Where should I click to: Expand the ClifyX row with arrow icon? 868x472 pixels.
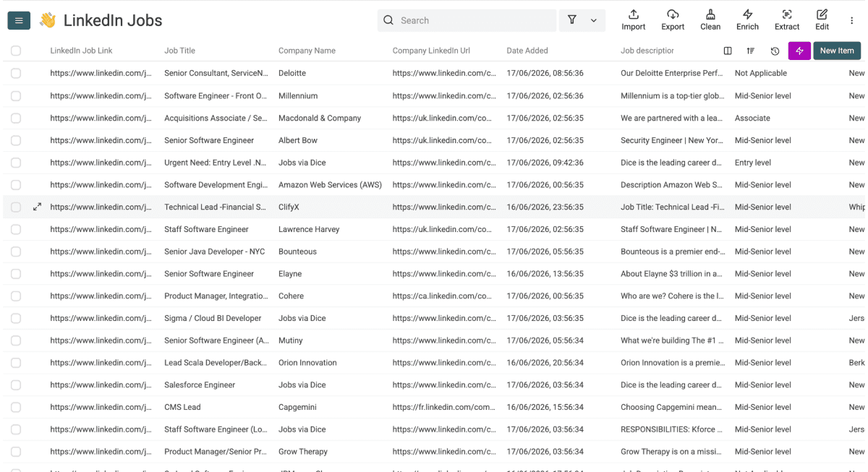37,207
